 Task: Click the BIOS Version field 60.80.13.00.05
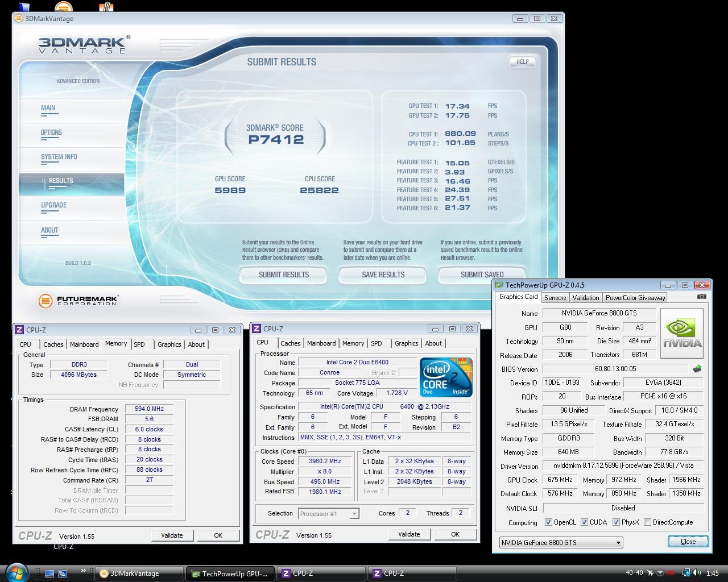(615, 369)
